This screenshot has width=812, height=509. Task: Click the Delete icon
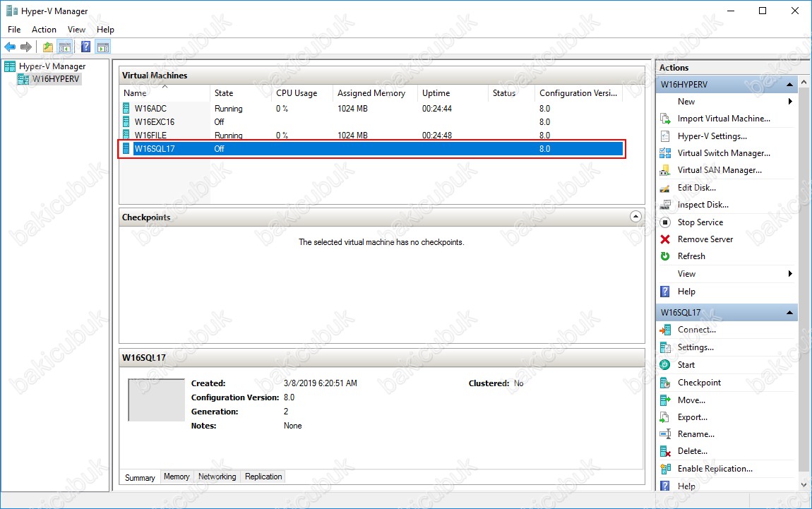(665, 452)
